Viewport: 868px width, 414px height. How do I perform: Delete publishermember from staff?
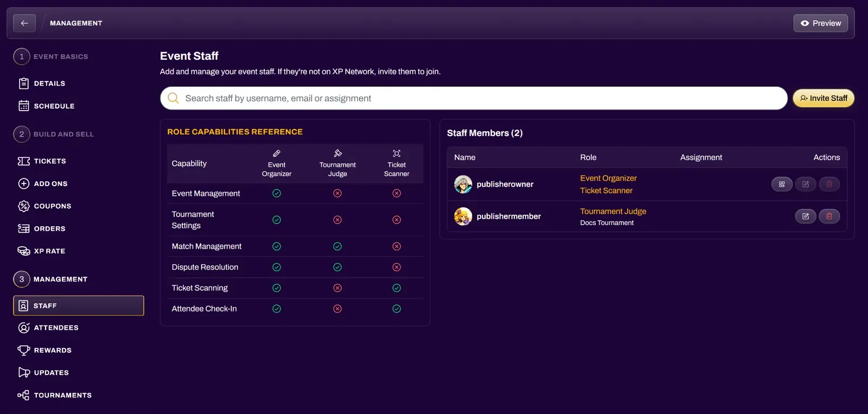829,216
